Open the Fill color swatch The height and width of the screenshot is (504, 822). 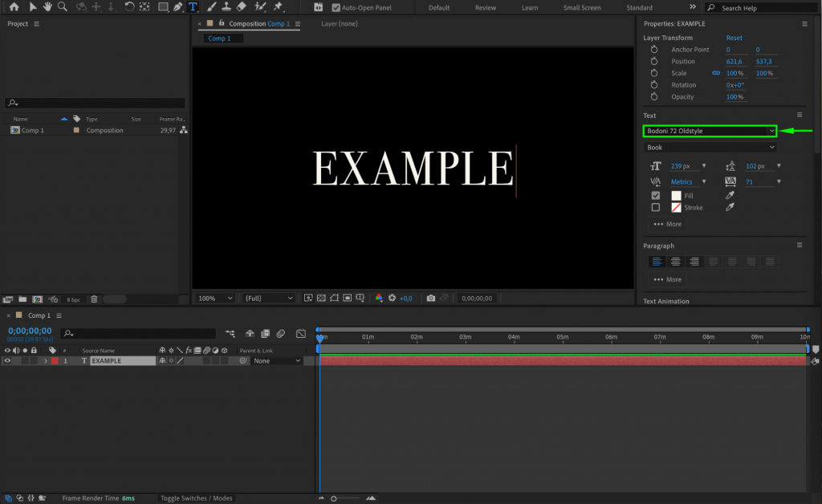pyautogui.click(x=677, y=194)
